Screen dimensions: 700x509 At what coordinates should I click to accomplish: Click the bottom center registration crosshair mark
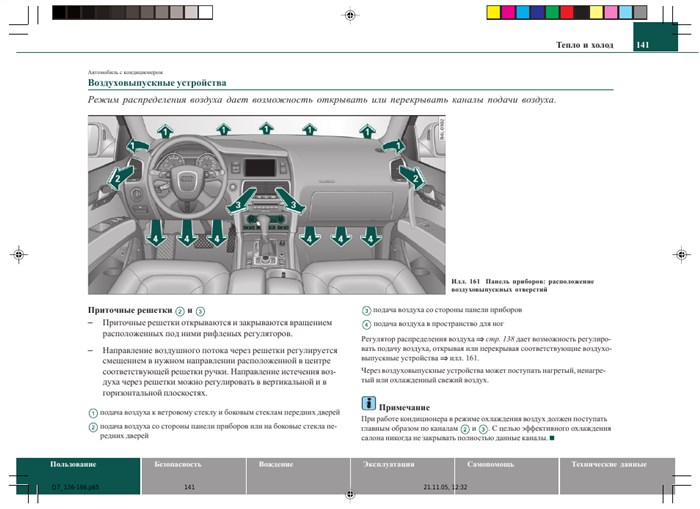(x=349, y=495)
